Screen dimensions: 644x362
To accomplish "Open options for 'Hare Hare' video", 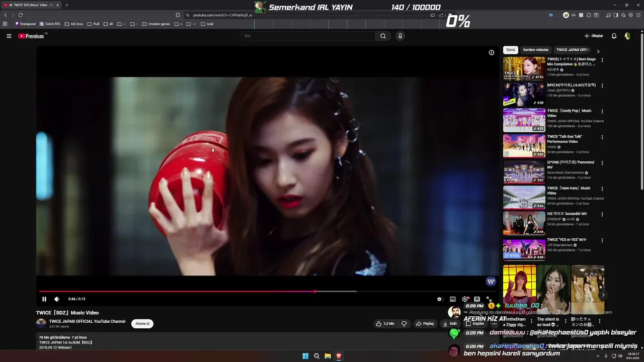I will click(x=602, y=189).
